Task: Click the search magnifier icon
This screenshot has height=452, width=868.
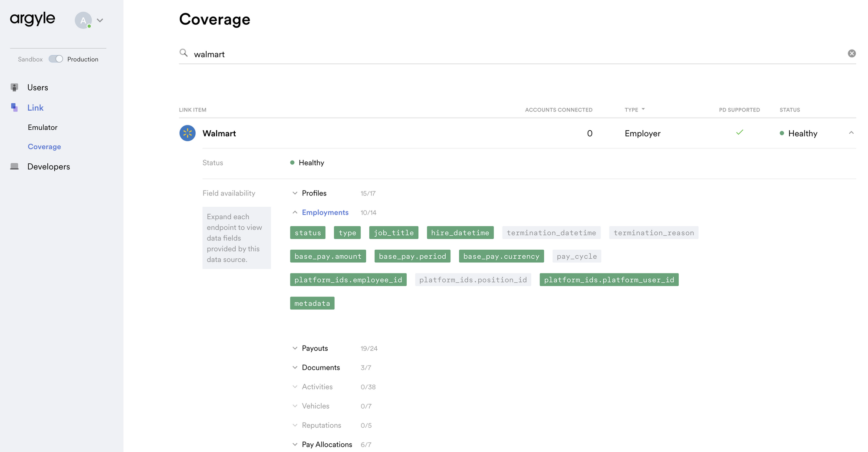Action: click(184, 53)
